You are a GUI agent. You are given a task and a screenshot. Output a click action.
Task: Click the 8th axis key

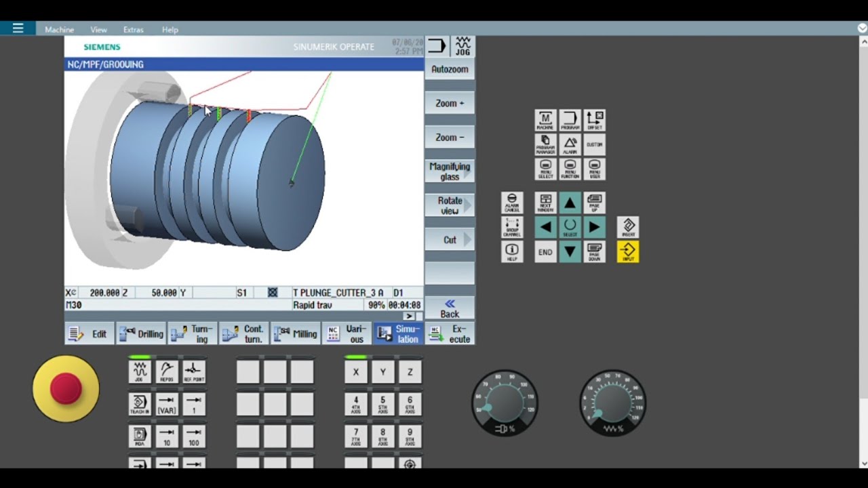[x=383, y=436]
